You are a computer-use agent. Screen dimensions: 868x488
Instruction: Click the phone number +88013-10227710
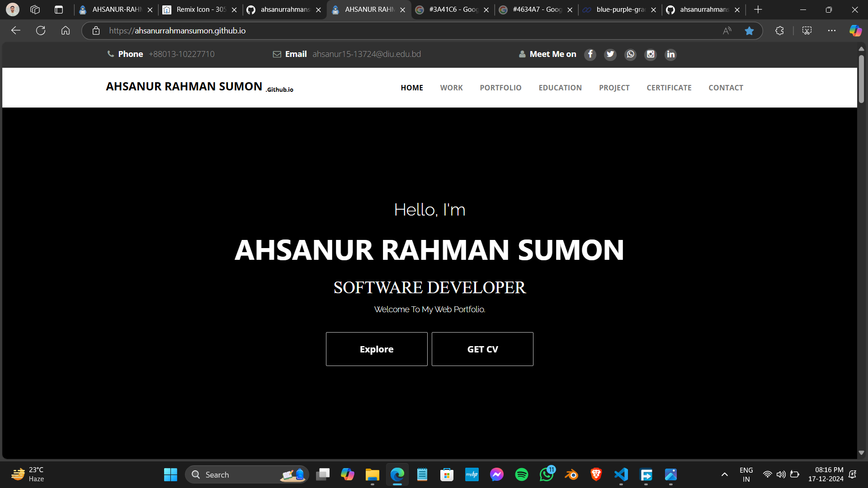pyautogui.click(x=182, y=54)
